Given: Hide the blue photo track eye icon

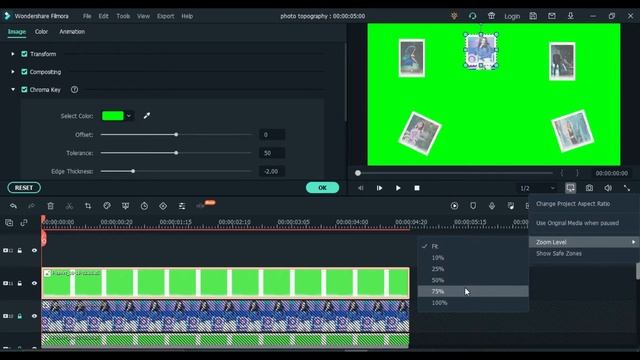Looking at the screenshot, I should click(x=34, y=316).
